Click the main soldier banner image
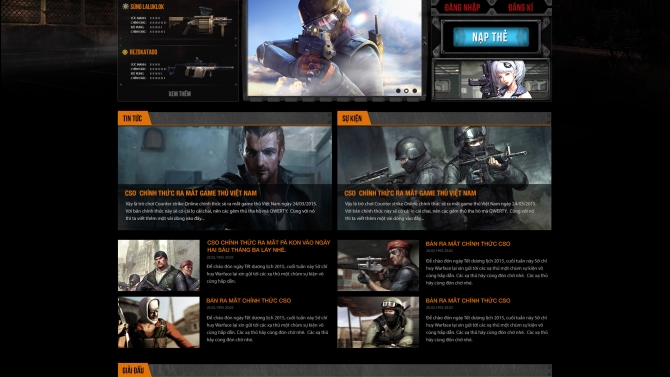Viewport: 670px width, 377px height. point(334,47)
